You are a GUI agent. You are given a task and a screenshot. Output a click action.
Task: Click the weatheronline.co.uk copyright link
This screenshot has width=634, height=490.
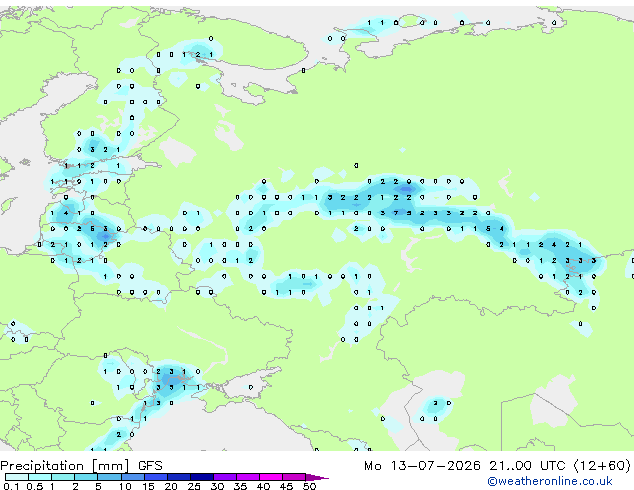click(x=550, y=481)
